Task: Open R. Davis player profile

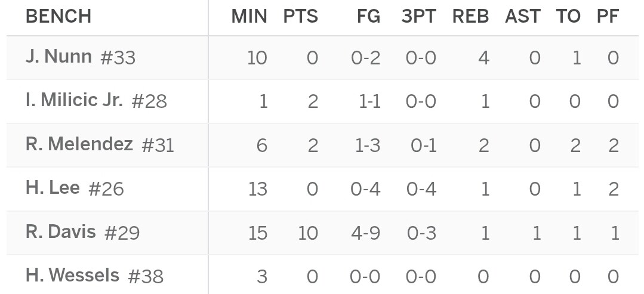Action: [61, 231]
